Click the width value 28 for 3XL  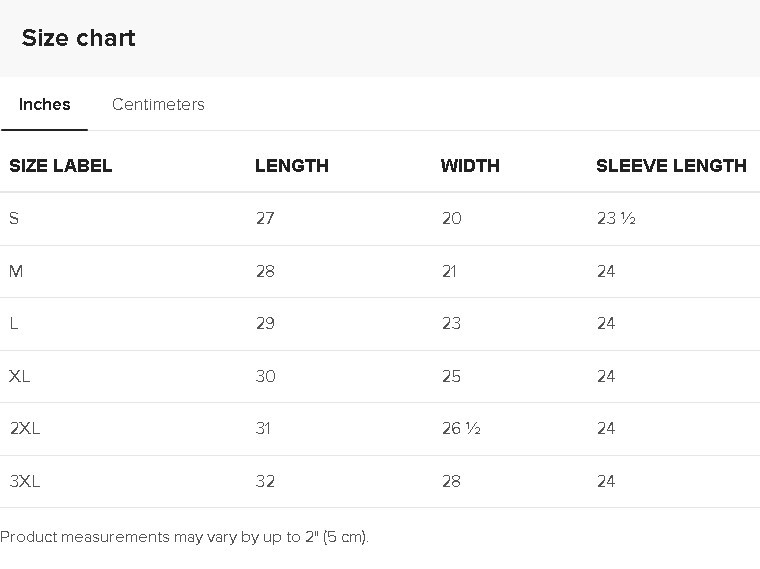click(x=451, y=481)
